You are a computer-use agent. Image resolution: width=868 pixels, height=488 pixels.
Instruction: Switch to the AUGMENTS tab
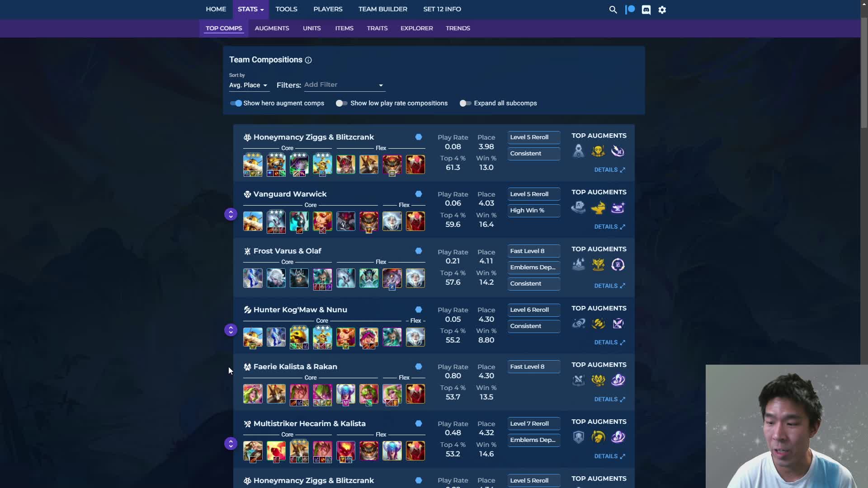(272, 28)
